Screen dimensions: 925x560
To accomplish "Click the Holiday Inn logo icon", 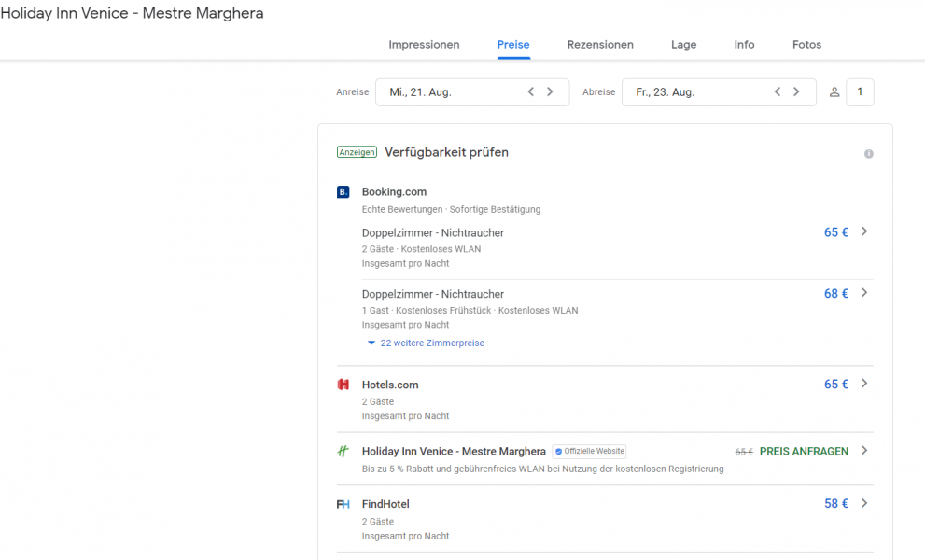I will click(x=343, y=452).
